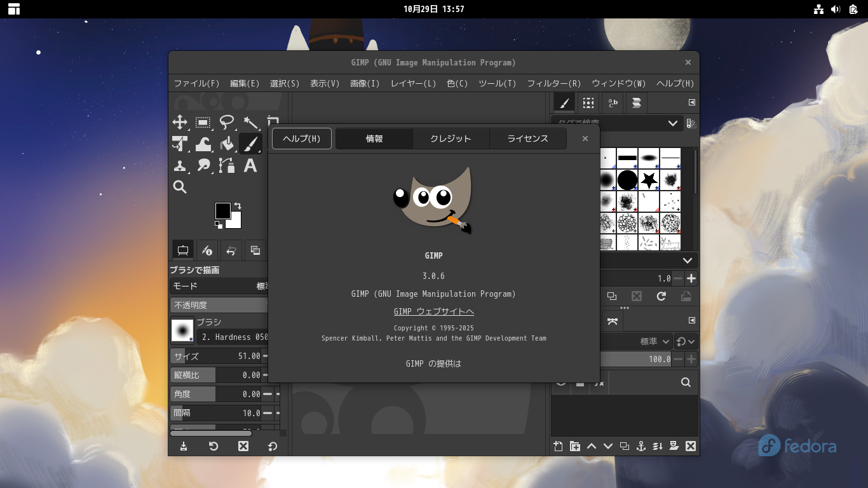Click the GIMP ウェブサイトへ link

click(x=433, y=311)
